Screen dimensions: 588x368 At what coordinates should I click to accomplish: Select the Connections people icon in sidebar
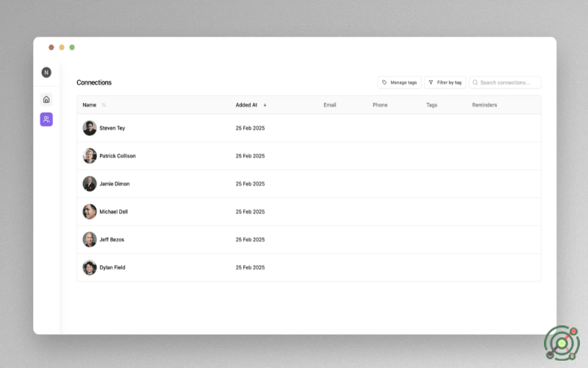46,119
